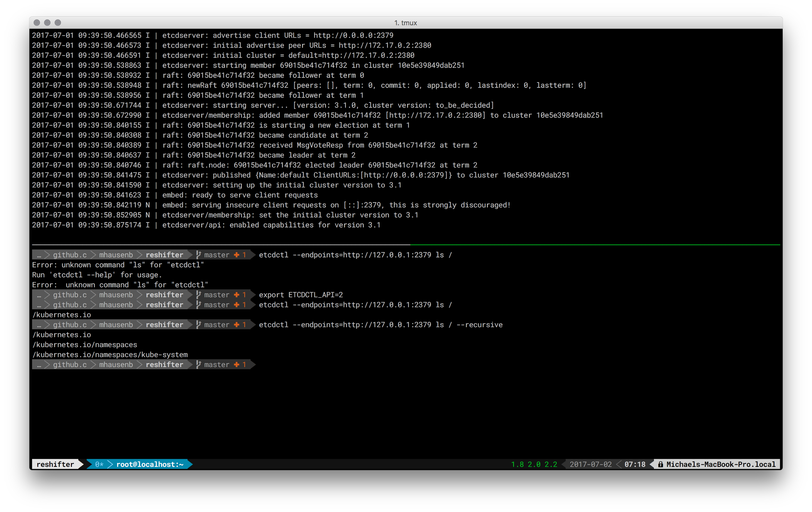Click the ellipsis segment of the last prompt
The height and width of the screenshot is (512, 812).
[x=39, y=365]
